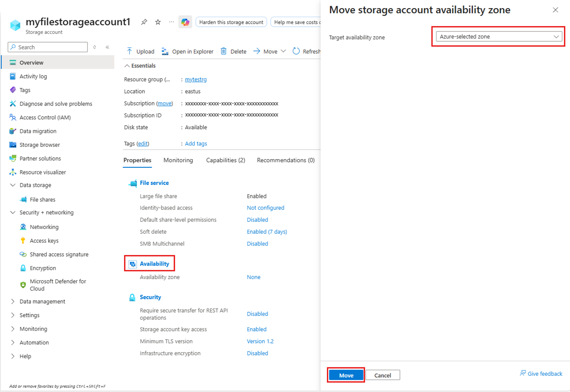The width and height of the screenshot is (570, 392).
Task: Click Infrastructure encryption Disabled link
Action: 257,353
